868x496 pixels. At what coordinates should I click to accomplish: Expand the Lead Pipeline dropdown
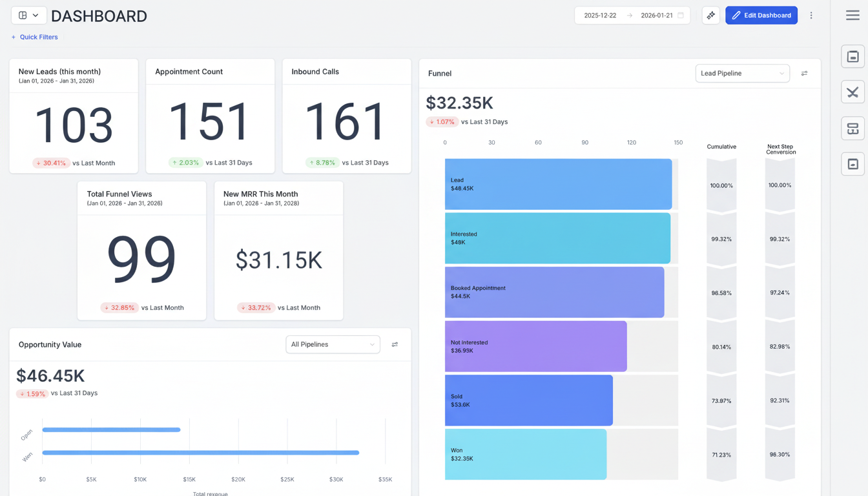[743, 74]
